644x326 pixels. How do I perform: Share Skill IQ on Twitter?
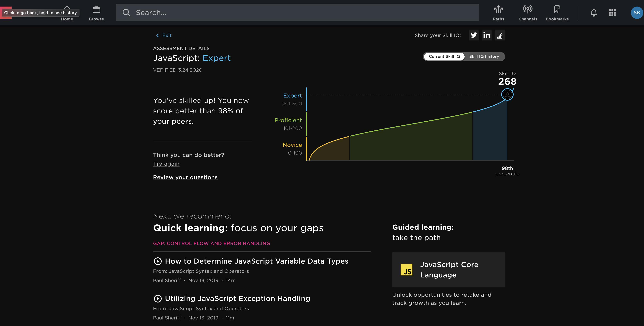(473, 35)
